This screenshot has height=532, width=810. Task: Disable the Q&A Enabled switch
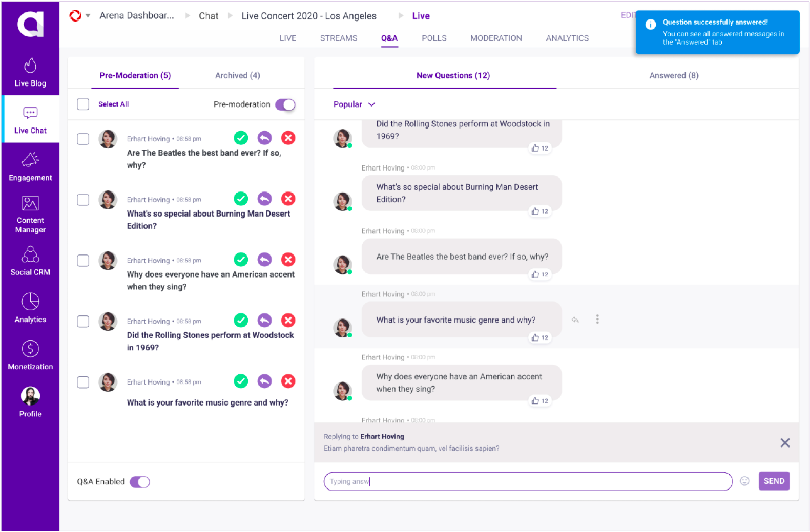[140, 482]
